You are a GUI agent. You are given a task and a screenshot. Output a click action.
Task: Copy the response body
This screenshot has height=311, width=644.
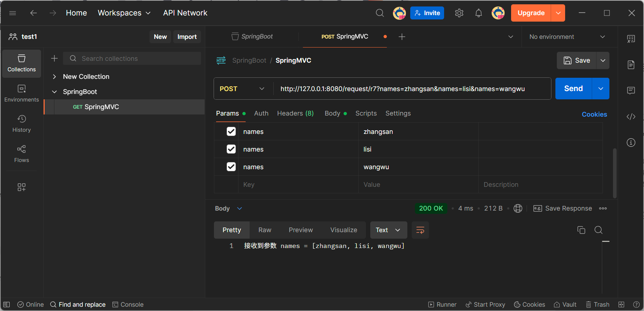(581, 230)
